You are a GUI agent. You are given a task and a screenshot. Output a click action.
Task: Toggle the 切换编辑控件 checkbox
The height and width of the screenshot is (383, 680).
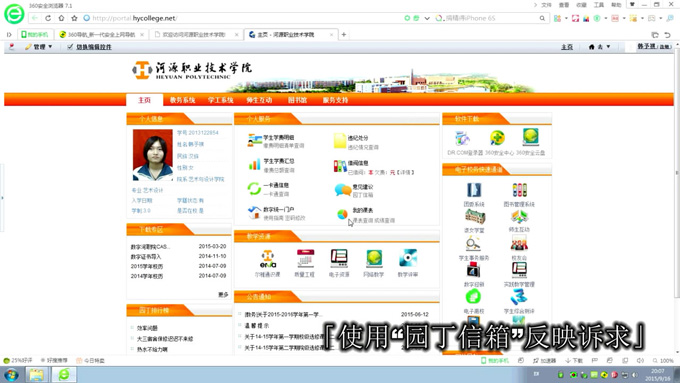click(x=70, y=47)
